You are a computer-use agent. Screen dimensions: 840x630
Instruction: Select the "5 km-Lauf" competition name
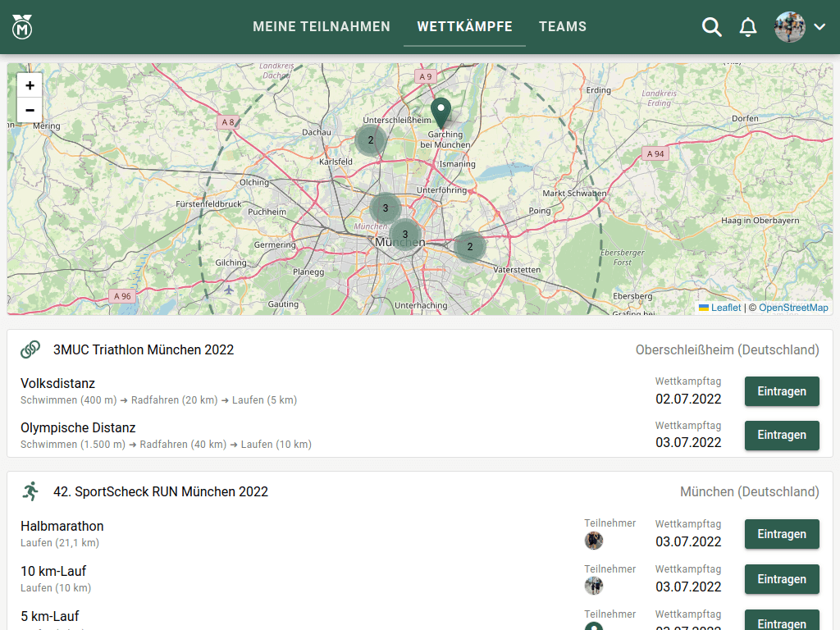coord(50,616)
